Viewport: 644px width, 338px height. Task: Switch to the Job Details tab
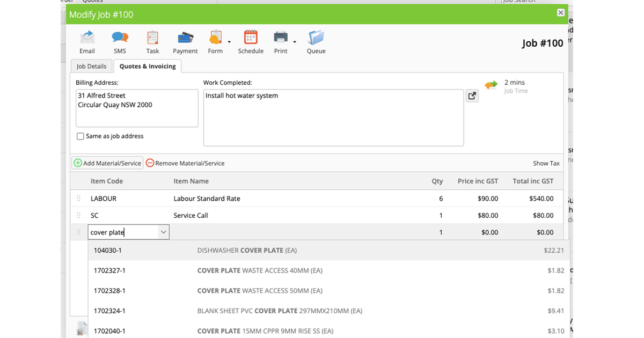coord(91,66)
